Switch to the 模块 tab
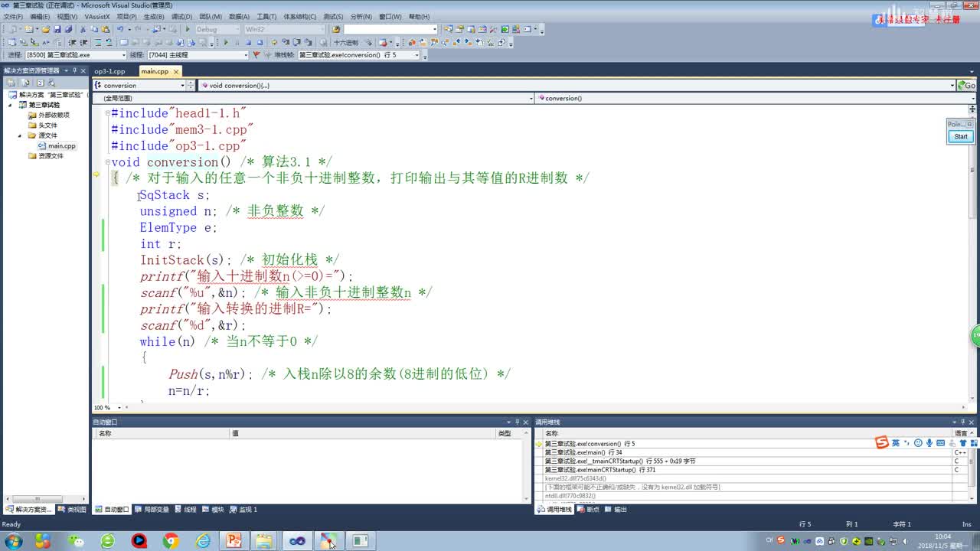980x551 pixels. 213,509
